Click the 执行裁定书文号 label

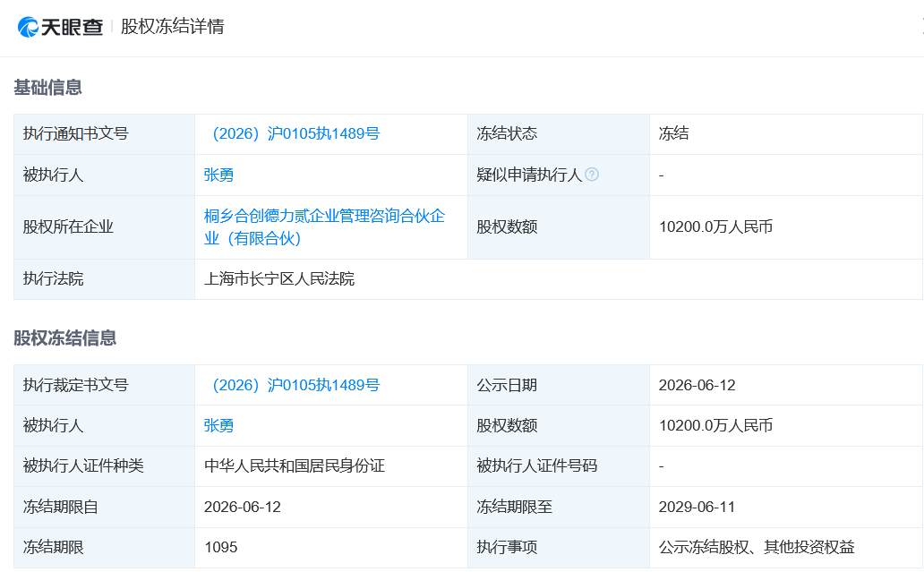[x=75, y=385]
